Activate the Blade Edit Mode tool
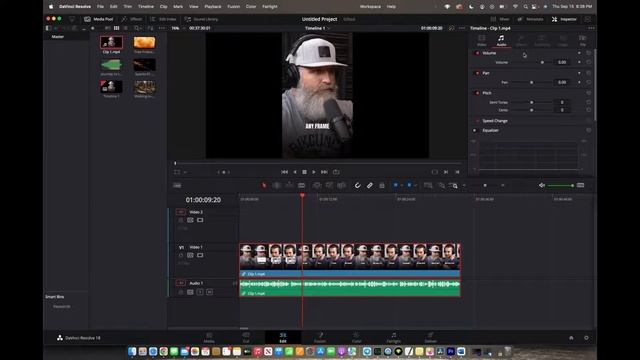The width and height of the screenshot is (640, 360). (301, 185)
